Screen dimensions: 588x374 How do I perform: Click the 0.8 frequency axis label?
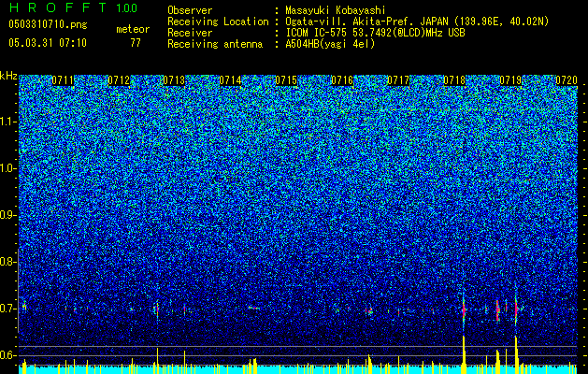(x=7, y=262)
